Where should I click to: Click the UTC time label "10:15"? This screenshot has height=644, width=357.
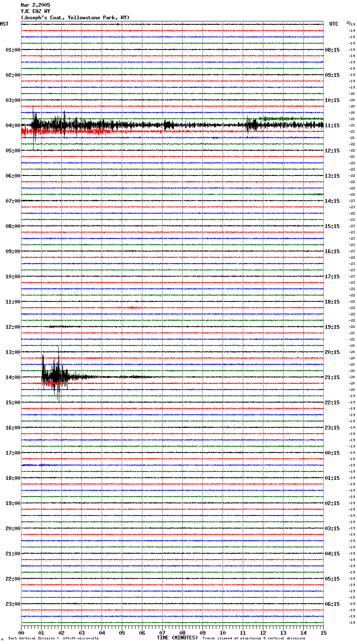pyautogui.click(x=332, y=100)
